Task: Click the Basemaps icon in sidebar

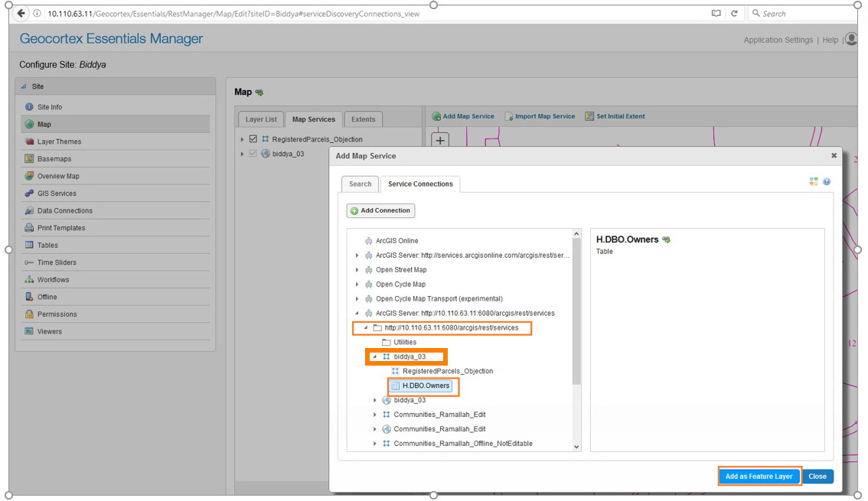Action: tap(29, 158)
